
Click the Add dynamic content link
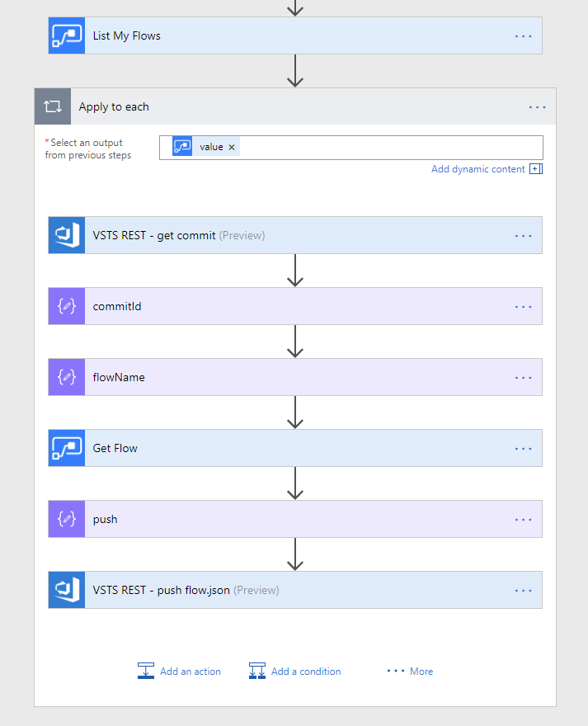point(478,169)
